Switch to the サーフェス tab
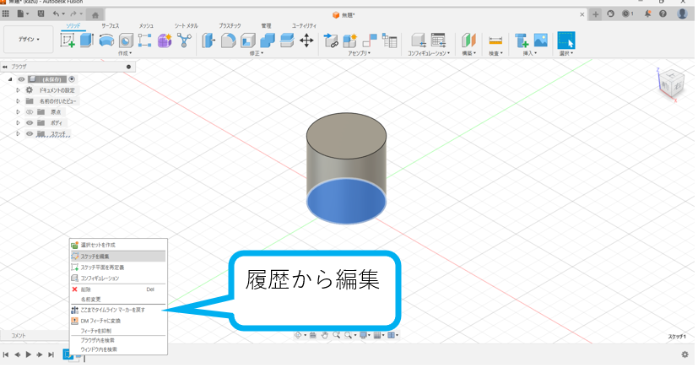 pos(110,26)
